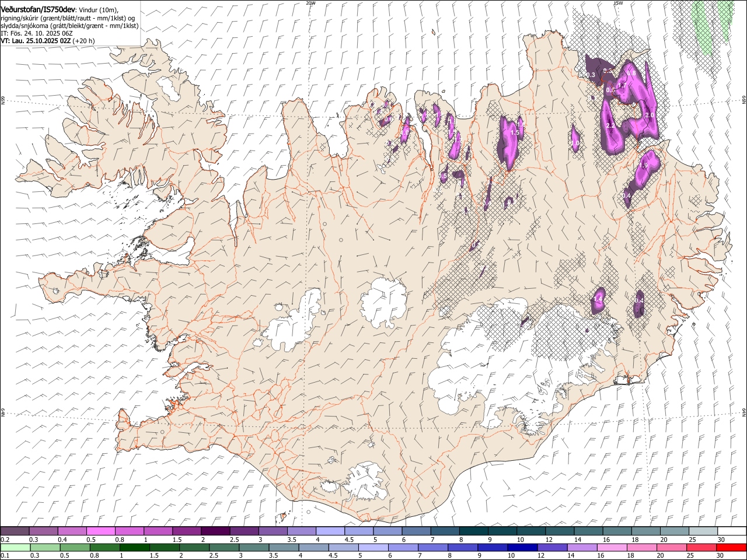The height and width of the screenshot is (560, 747).
Task: Pick the 14 mm lilac rain row swatch
Action: pyautogui.click(x=582, y=548)
